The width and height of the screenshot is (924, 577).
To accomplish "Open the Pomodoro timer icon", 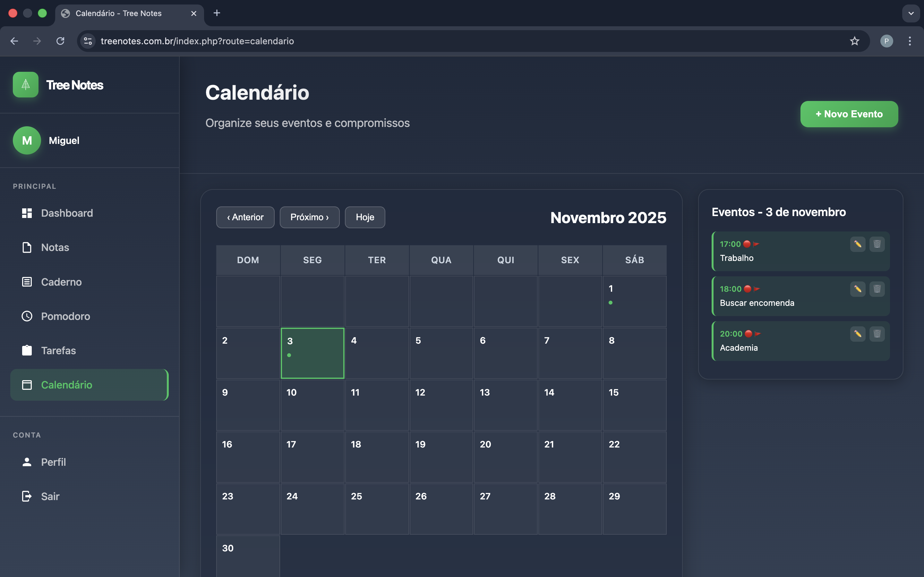I will pyautogui.click(x=26, y=316).
